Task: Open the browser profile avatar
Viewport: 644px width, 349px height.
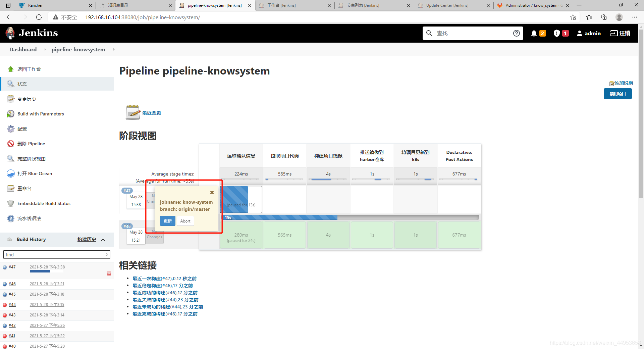Action: point(619,17)
